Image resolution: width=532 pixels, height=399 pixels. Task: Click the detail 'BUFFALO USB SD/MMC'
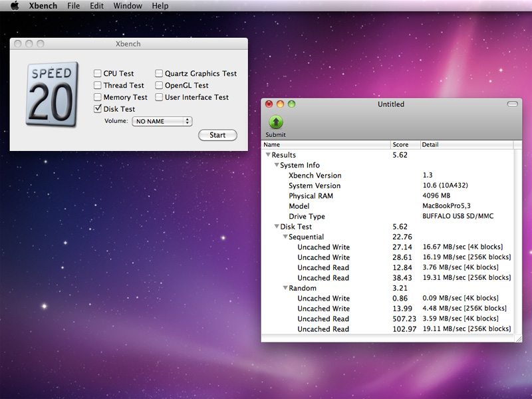click(x=458, y=215)
